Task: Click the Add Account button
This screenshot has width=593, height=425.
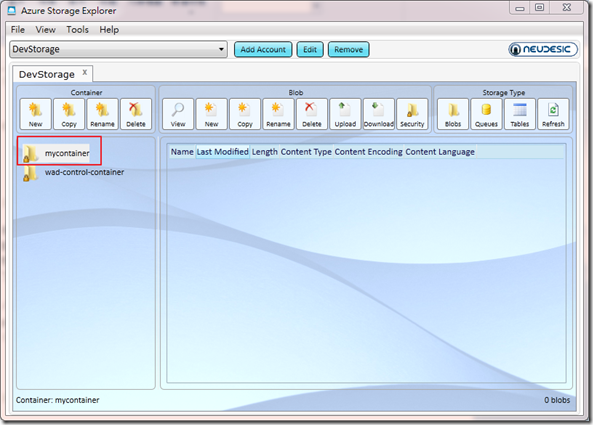Action: pos(263,50)
